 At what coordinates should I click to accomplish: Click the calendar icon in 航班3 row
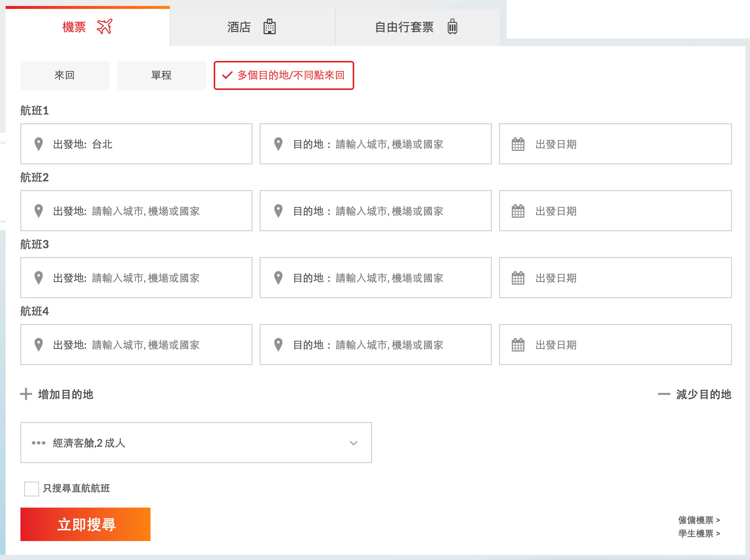click(x=518, y=278)
